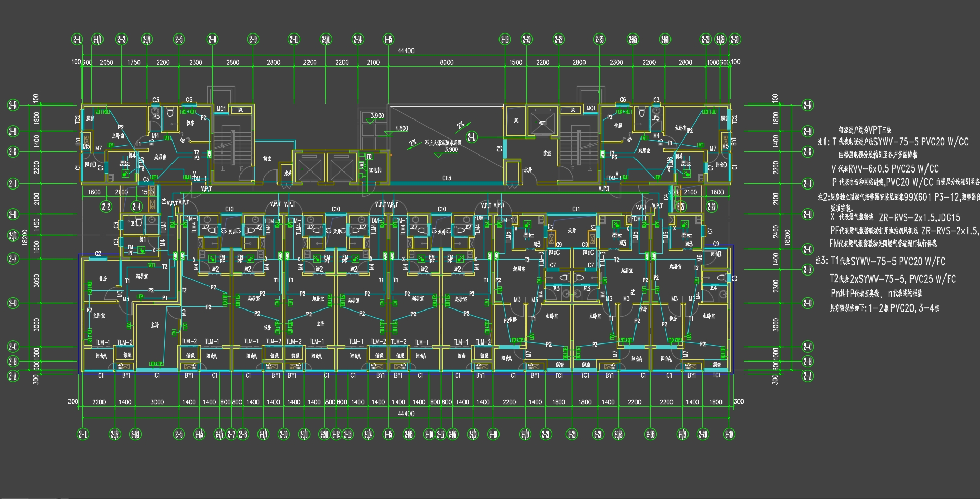The height and width of the screenshot is (499, 980).
Task: Click the C11 window label
Action: (576, 209)
